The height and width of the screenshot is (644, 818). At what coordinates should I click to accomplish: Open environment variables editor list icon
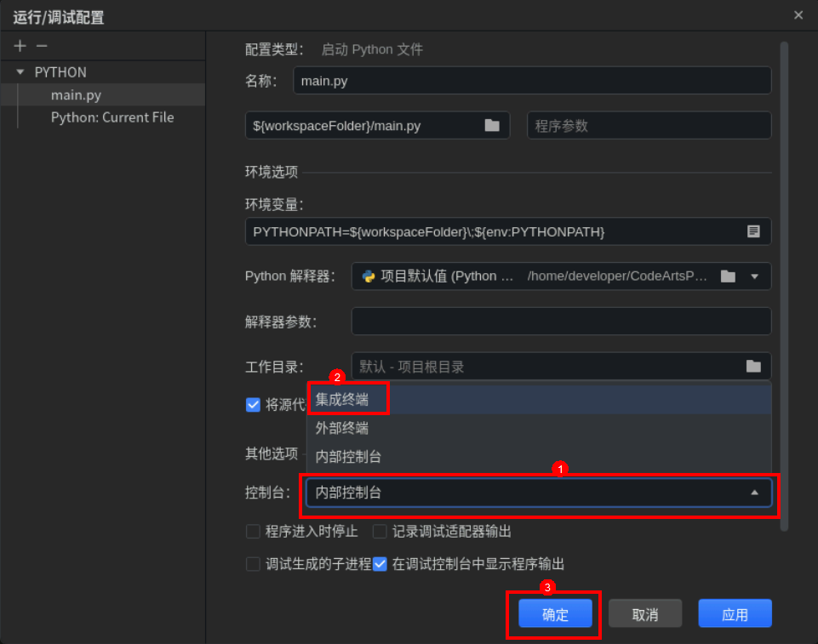tap(753, 231)
